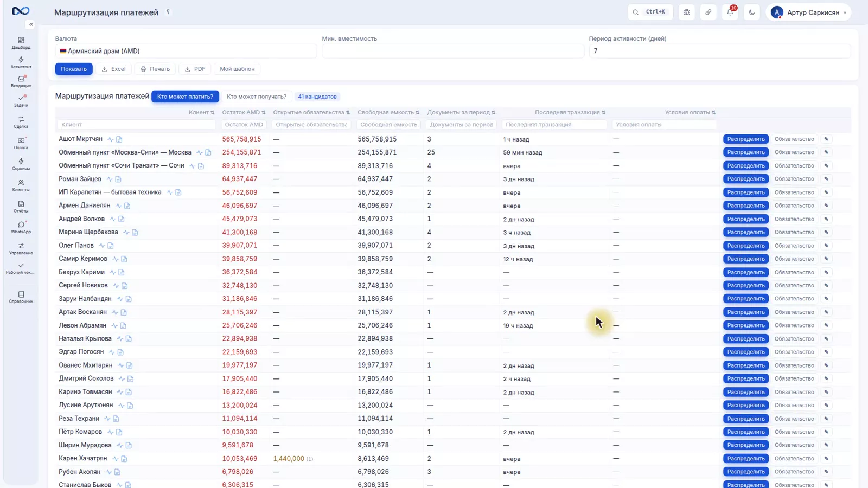Export the report as PDF

click(195, 69)
